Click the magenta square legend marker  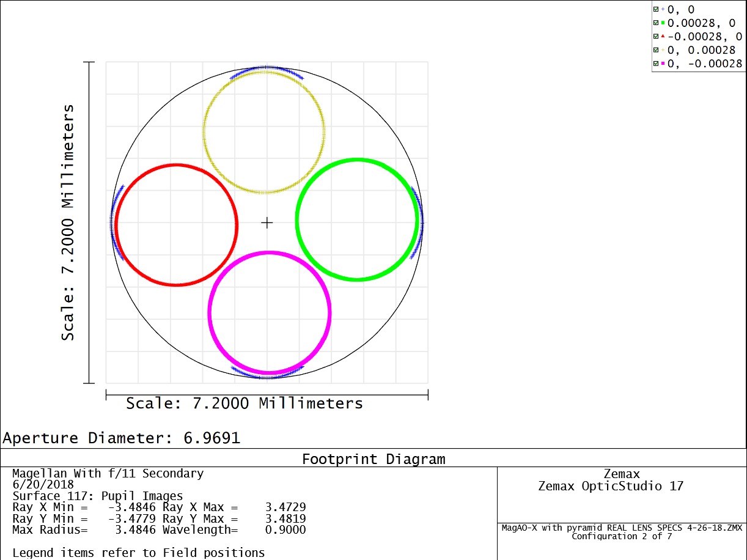[663, 64]
